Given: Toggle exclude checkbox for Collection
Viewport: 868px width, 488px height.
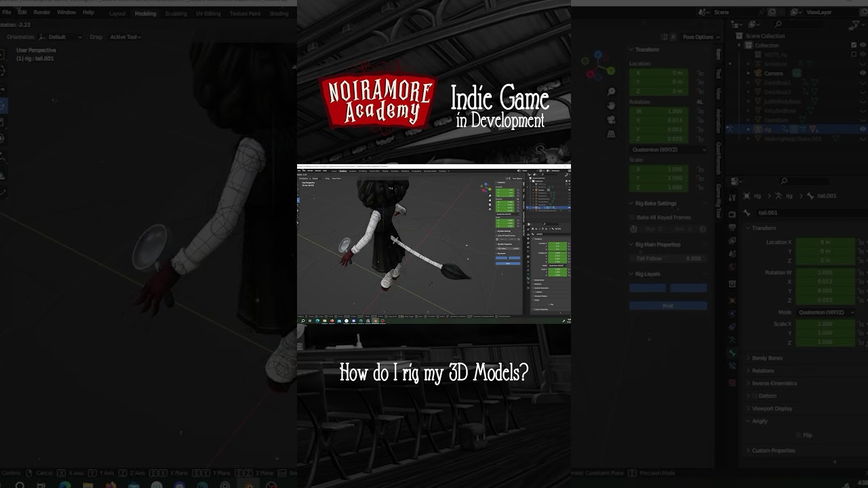Looking at the screenshot, I should pos(854,45).
